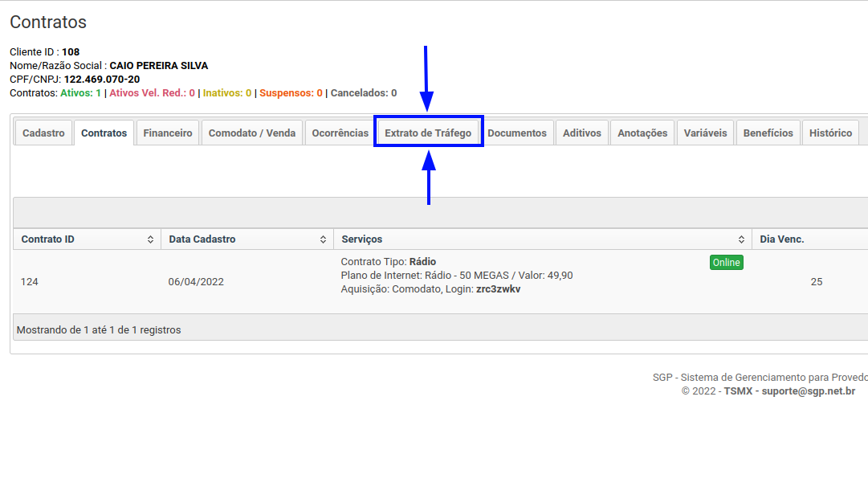
Task: Open the Comodato / Venda tab
Action: click(x=252, y=133)
